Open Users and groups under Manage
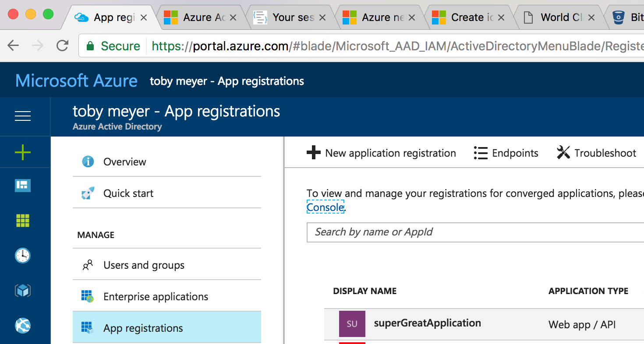The width and height of the screenshot is (644, 344). [x=143, y=265]
